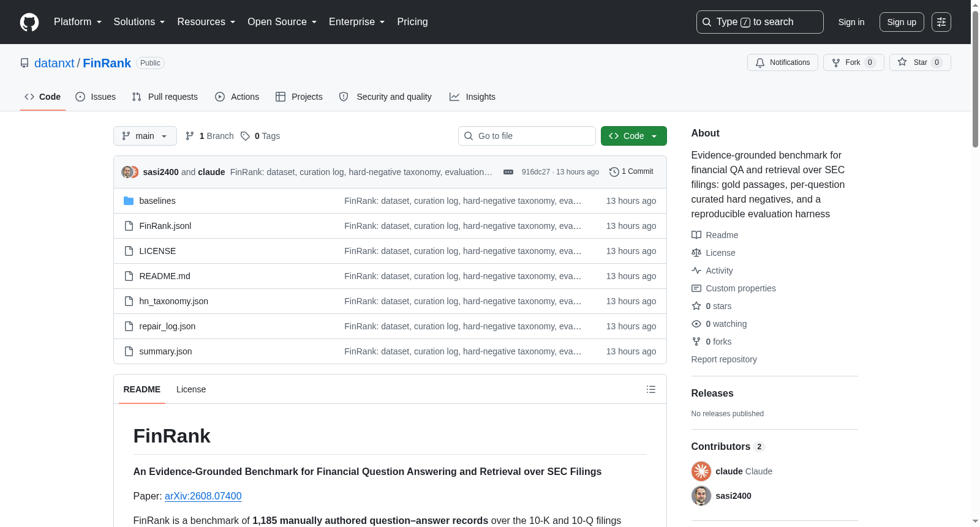
Task: Open the License link in About
Action: click(714, 253)
